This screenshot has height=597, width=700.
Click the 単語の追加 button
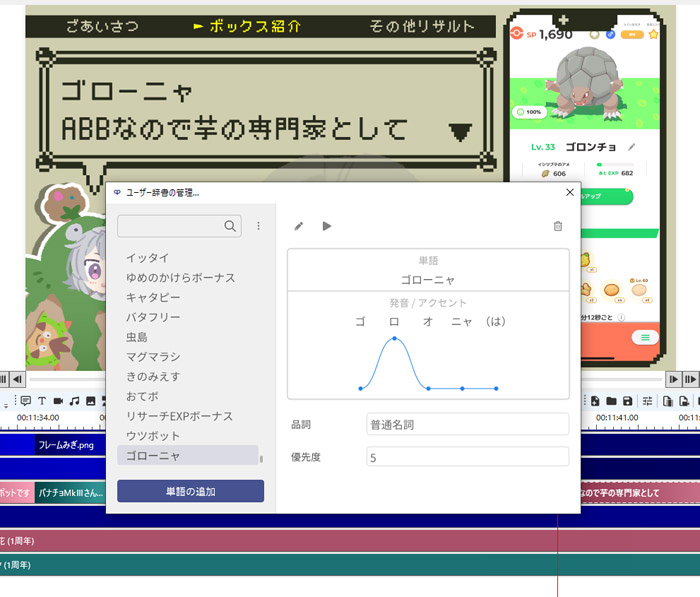point(191,491)
